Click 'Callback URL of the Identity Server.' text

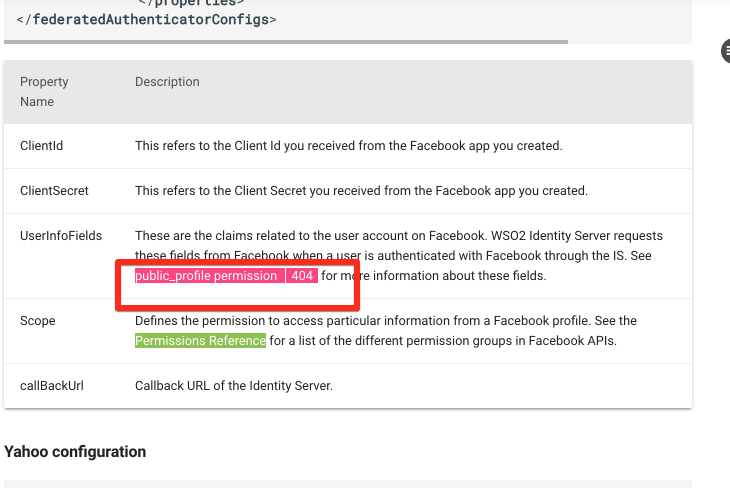pos(234,386)
